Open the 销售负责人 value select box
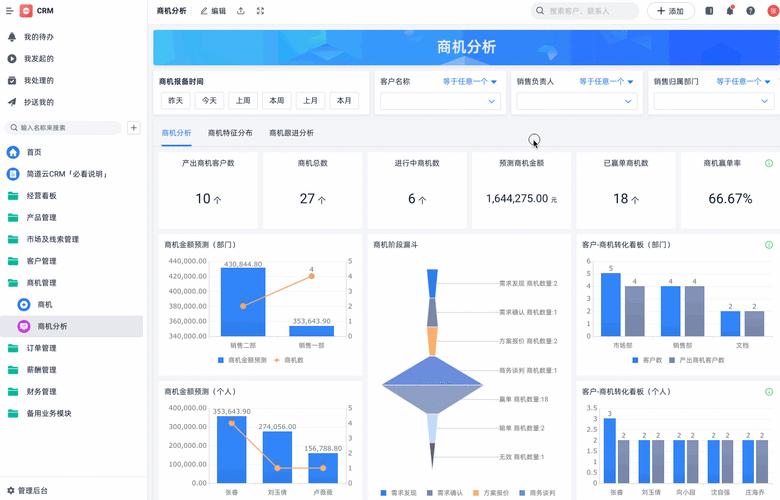780x500 pixels. point(577,101)
